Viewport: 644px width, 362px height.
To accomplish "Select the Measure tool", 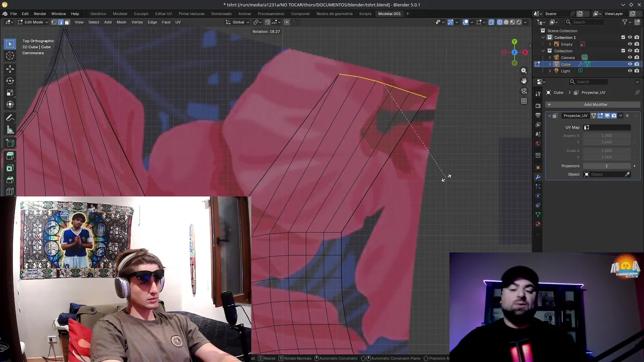I will (x=10, y=130).
